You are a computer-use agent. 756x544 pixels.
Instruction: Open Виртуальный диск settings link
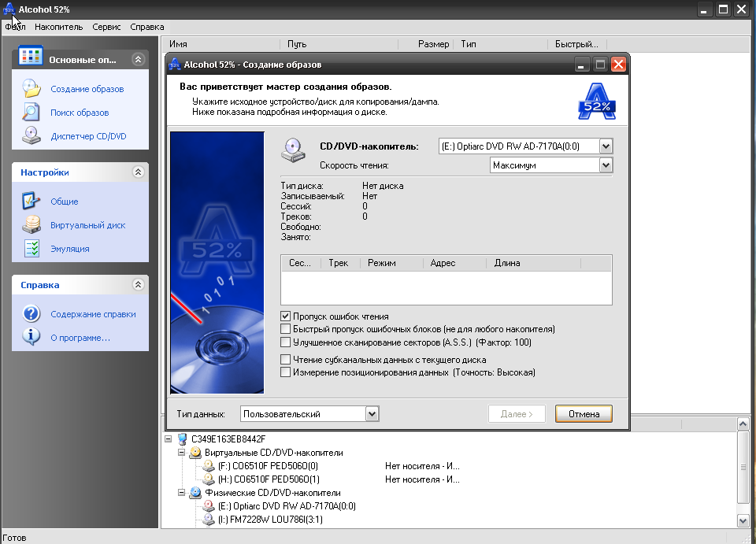pos(87,225)
